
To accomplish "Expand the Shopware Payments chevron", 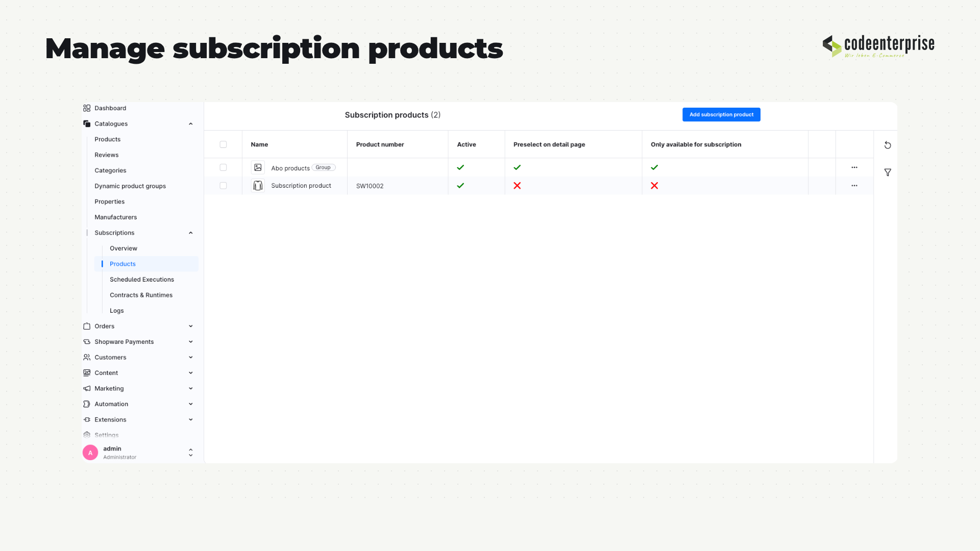I will [191, 342].
